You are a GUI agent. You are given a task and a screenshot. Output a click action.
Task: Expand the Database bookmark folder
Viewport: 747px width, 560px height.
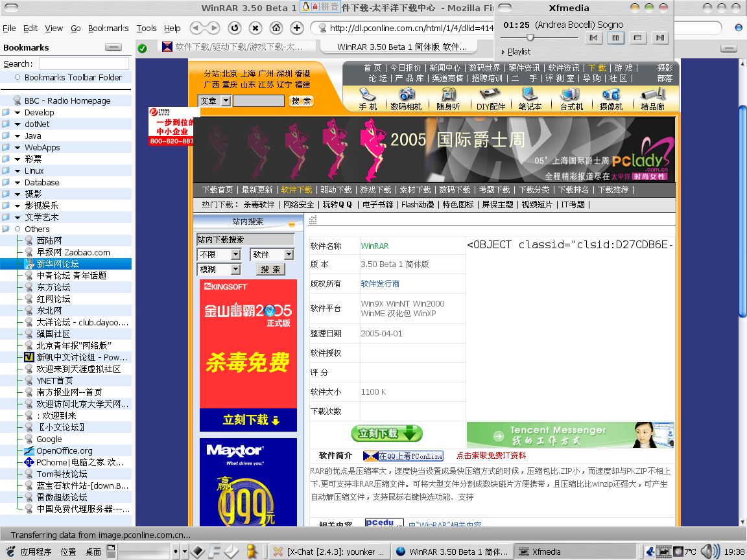pyautogui.click(x=18, y=182)
